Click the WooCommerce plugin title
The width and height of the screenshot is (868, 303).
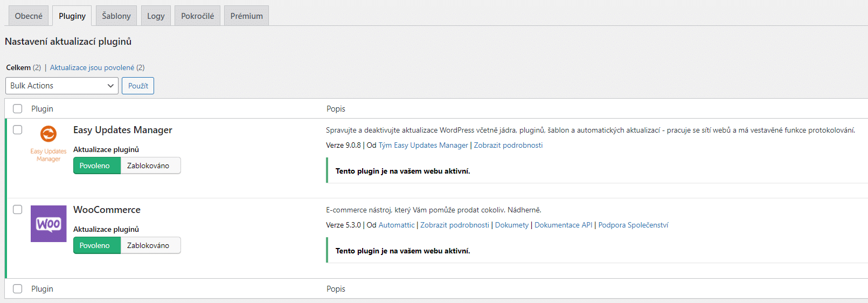point(107,210)
